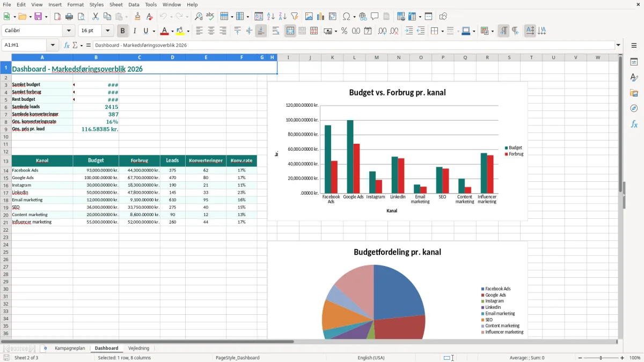Insert Chart icon in toolbar
This screenshot has height=362, width=644.
click(x=321, y=17)
